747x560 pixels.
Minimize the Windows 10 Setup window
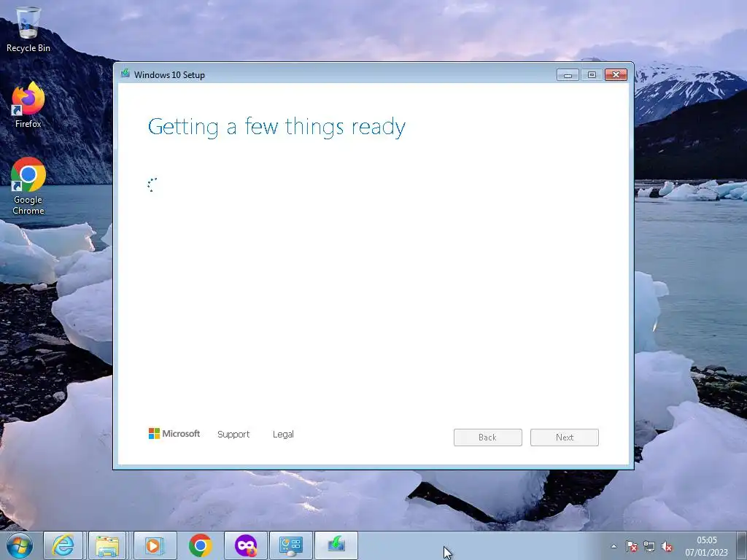568,75
